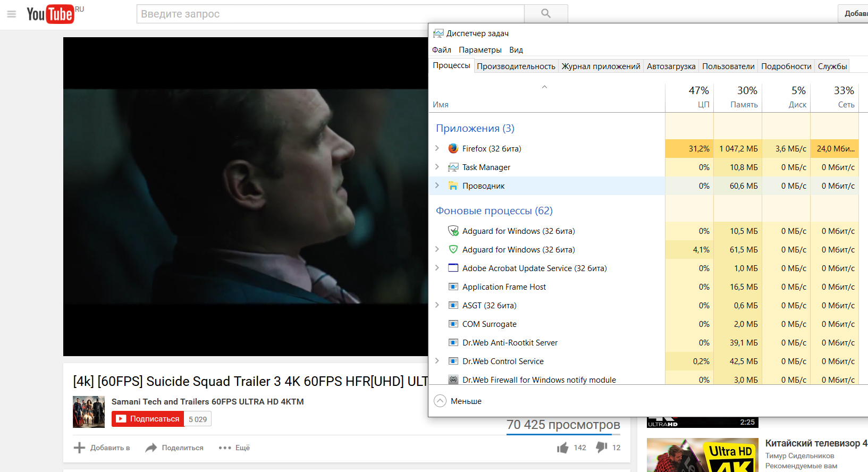Click the Добавить button at top right
The height and width of the screenshot is (472, 868).
click(x=854, y=13)
